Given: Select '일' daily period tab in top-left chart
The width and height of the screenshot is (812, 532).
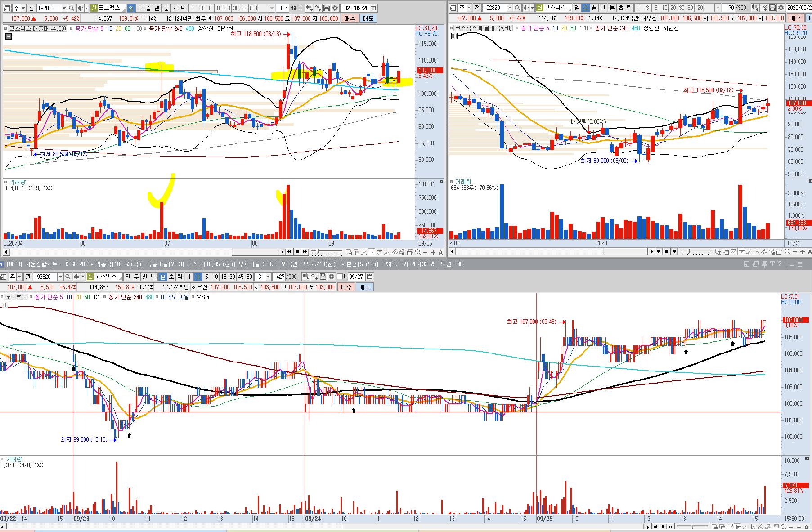Looking at the screenshot, I should [x=131, y=8].
